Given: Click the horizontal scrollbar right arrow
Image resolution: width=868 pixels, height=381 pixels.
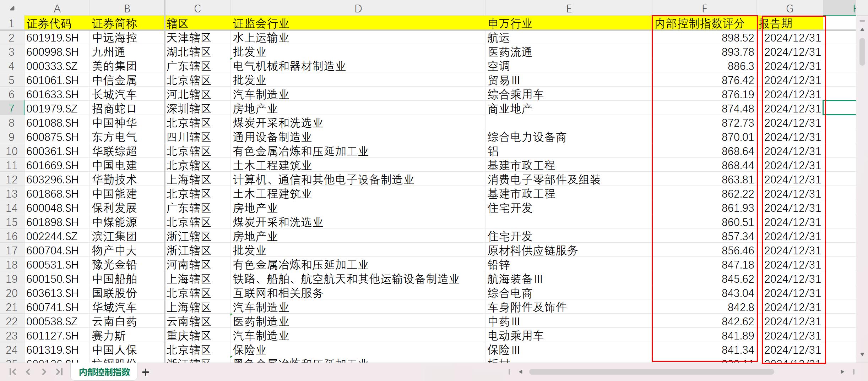Looking at the screenshot, I should click(842, 372).
